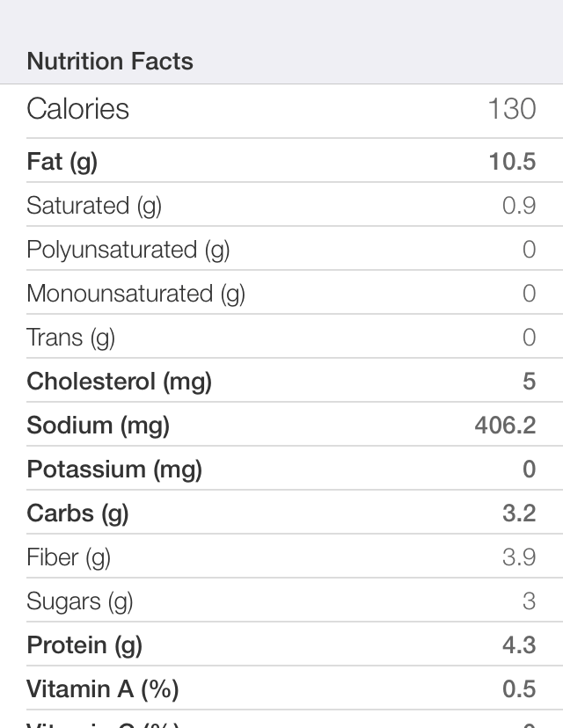The height and width of the screenshot is (728, 563).
Task: Select the Protein (g) row
Action: (281, 644)
